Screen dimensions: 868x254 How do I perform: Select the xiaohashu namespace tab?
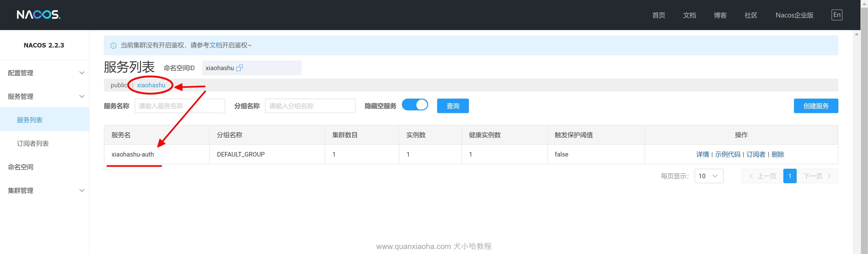(151, 85)
